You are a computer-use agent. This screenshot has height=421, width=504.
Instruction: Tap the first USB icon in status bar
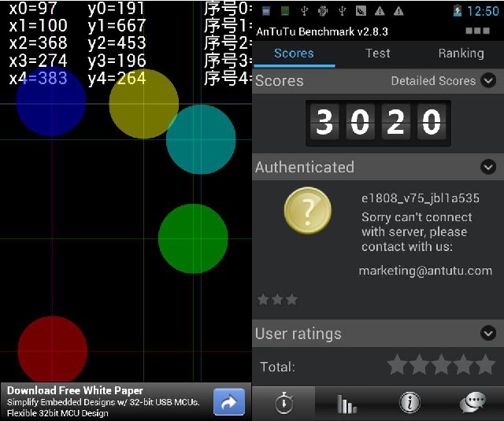click(x=304, y=11)
